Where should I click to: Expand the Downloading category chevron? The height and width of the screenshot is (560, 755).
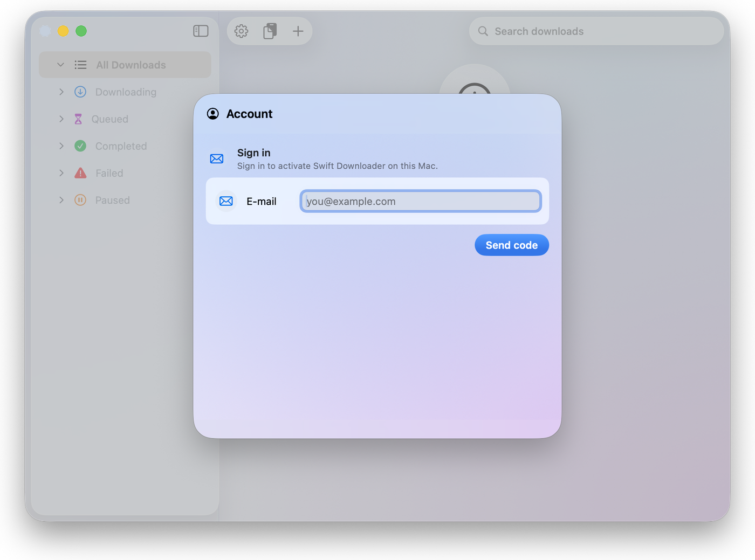click(61, 92)
